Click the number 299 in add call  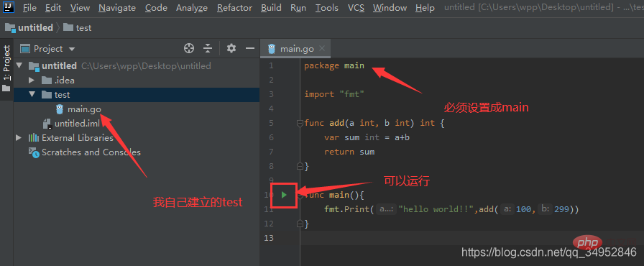click(561, 209)
